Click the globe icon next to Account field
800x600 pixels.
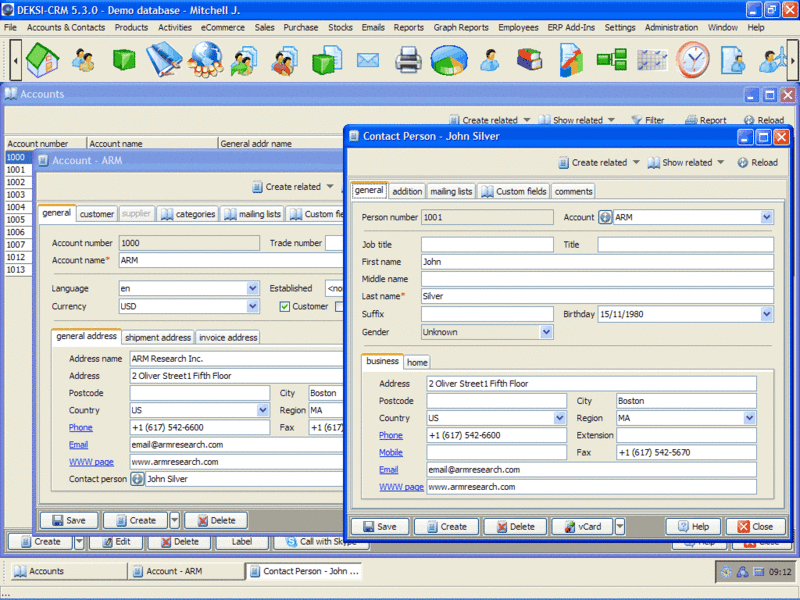click(605, 217)
